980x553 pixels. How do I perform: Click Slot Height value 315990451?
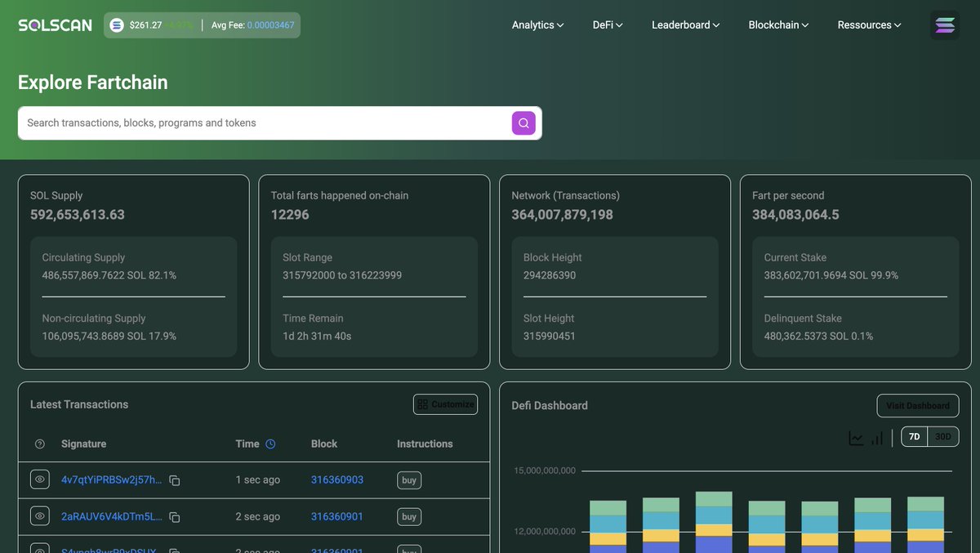[x=550, y=337]
